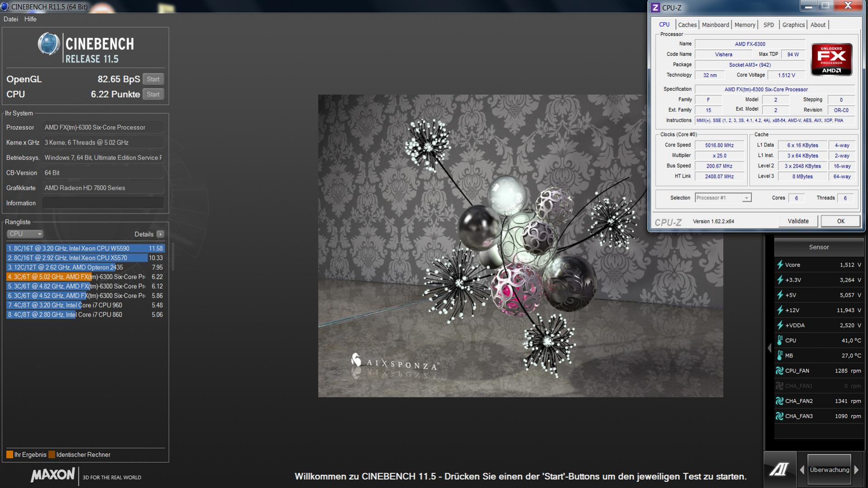868x488 pixels.
Task: Switch to the Caches tab in CPU-Z
Action: (687, 25)
